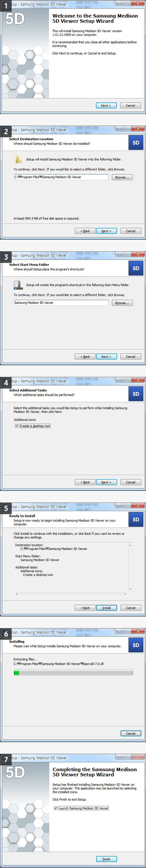Cancel the installation during file extraction

pos(131,734)
